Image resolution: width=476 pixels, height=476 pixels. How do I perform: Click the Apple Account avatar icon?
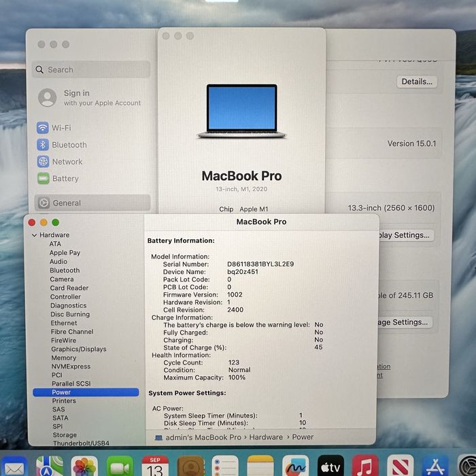pyautogui.click(x=48, y=98)
